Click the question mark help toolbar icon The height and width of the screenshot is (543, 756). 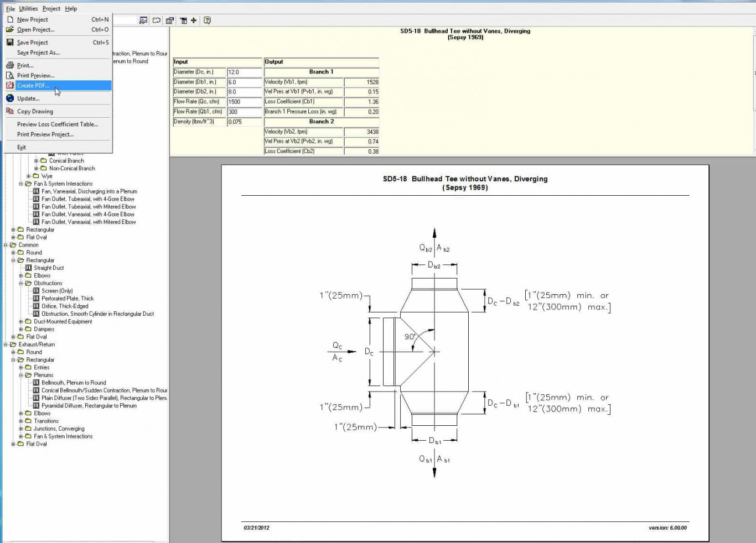[207, 20]
